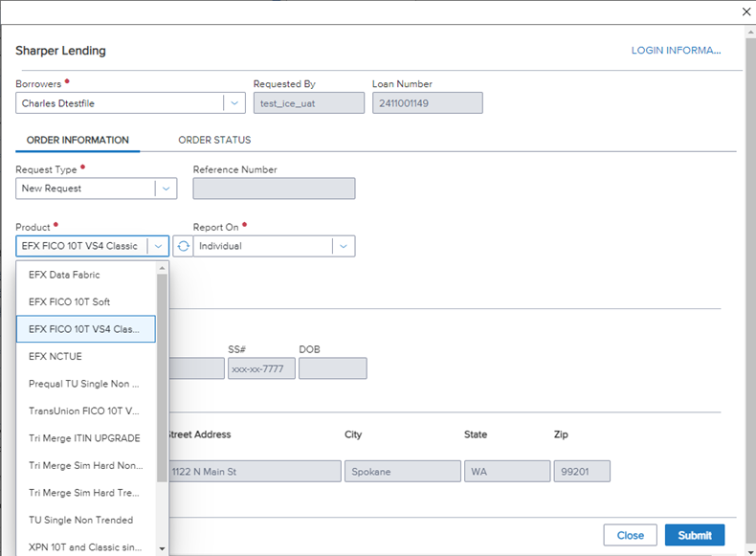Viewport: 756px width, 556px height.
Task: Click the Zip field showing 99201
Action: coord(582,471)
